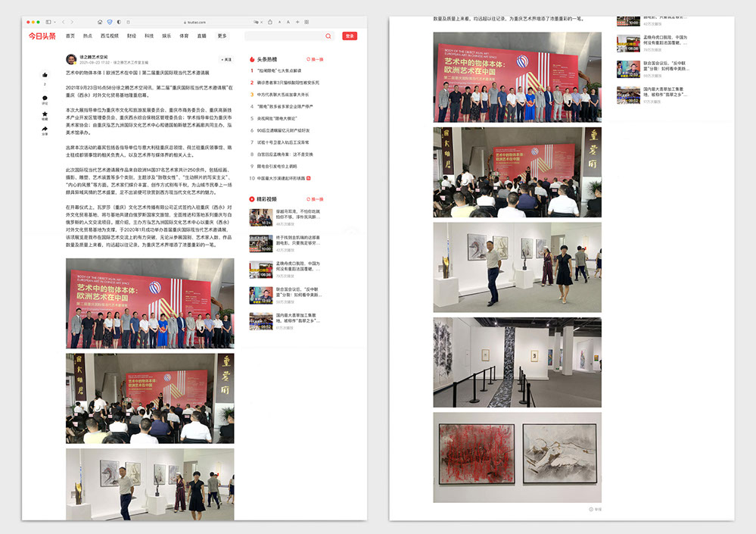Open hot list item ranked 1

(276, 70)
